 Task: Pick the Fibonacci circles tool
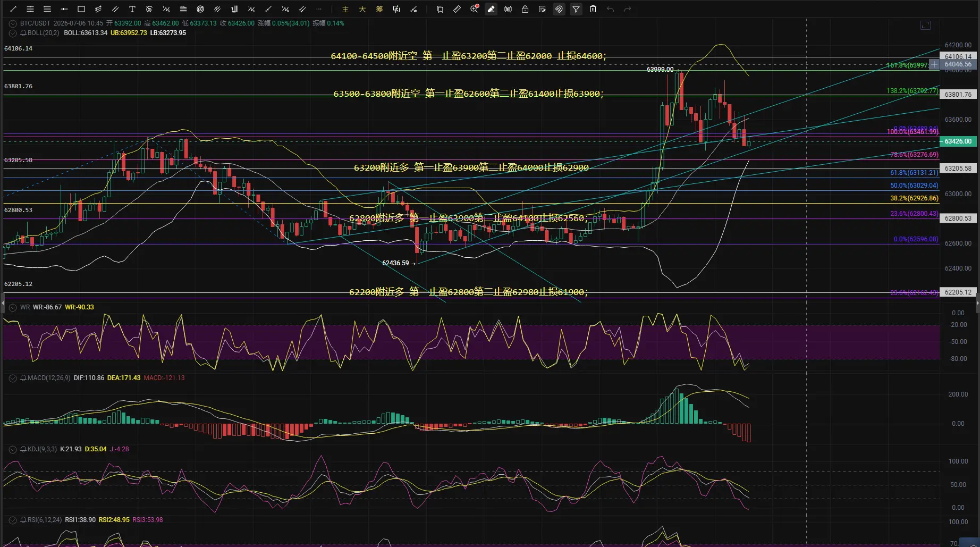point(200,9)
